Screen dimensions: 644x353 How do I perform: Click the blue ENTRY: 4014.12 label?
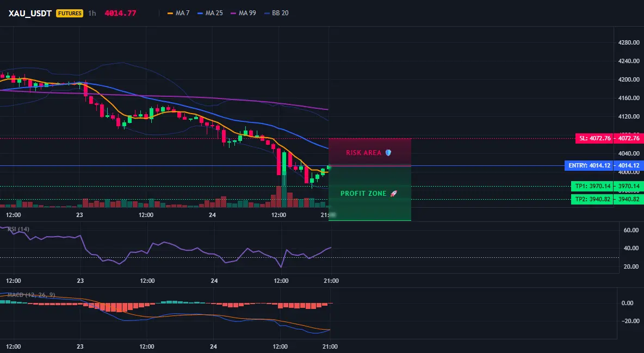pyautogui.click(x=589, y=165)
